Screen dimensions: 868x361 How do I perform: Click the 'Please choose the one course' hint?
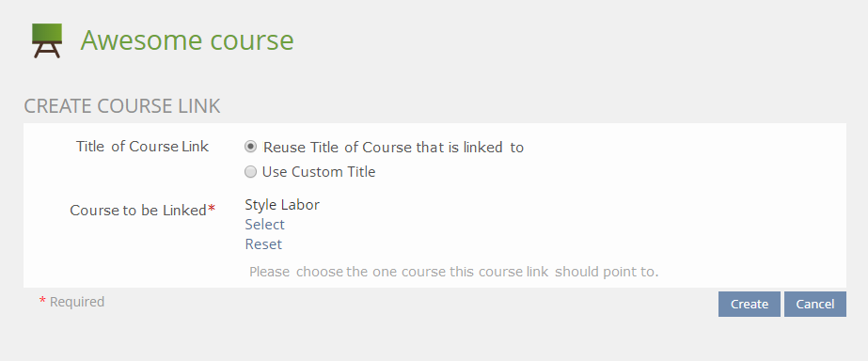(454, 272)
